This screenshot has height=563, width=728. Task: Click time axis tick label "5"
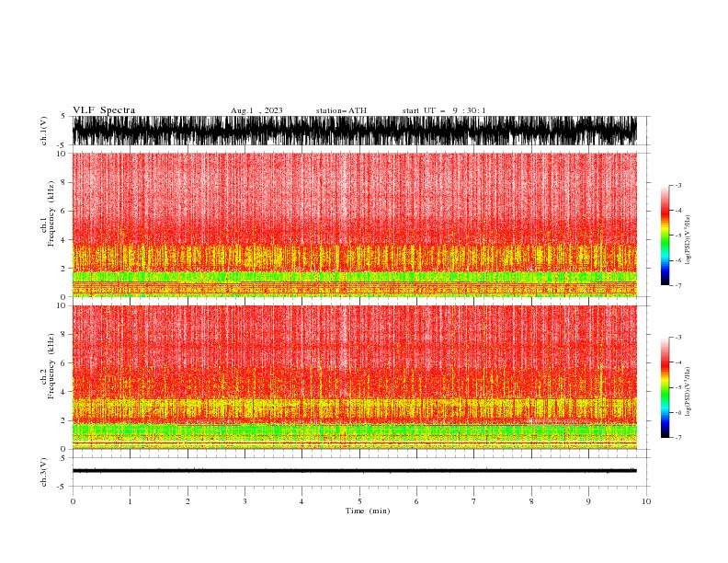click(x=359, y=501)
